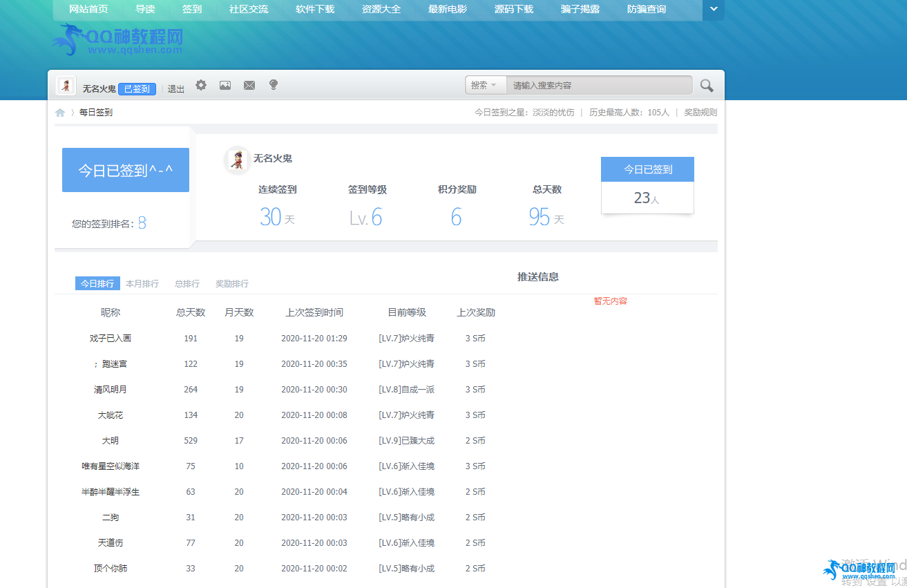Click the 暂无内容 notice text
Image resolution: width=907 pixels, height=588 pixels.
[611, 301]
